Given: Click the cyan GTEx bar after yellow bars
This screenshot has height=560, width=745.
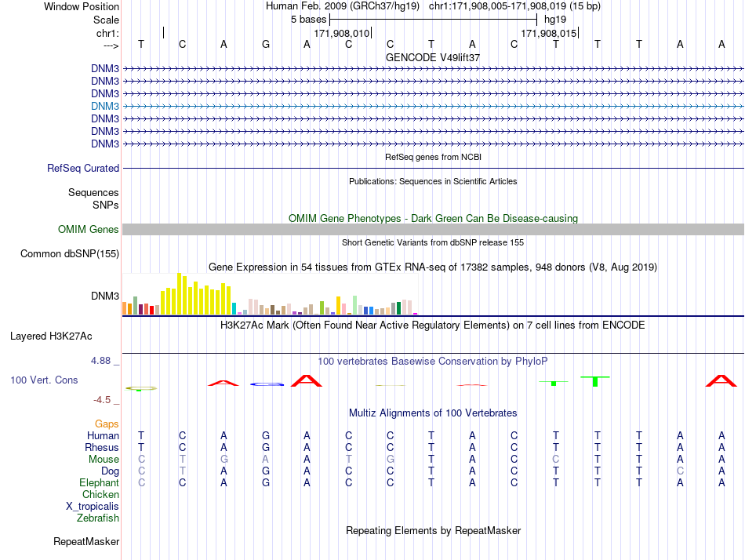Looking at the screenshot, I should coord(234,308).
